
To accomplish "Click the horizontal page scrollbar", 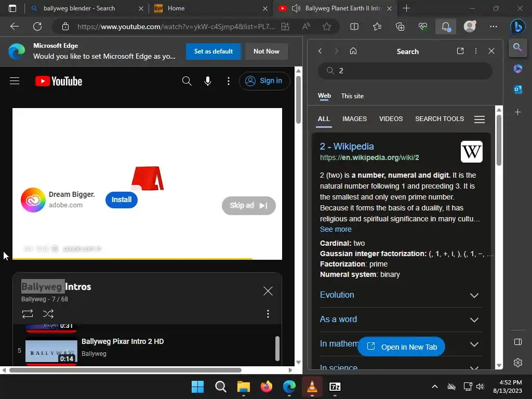I will click(x=125, y=370).
